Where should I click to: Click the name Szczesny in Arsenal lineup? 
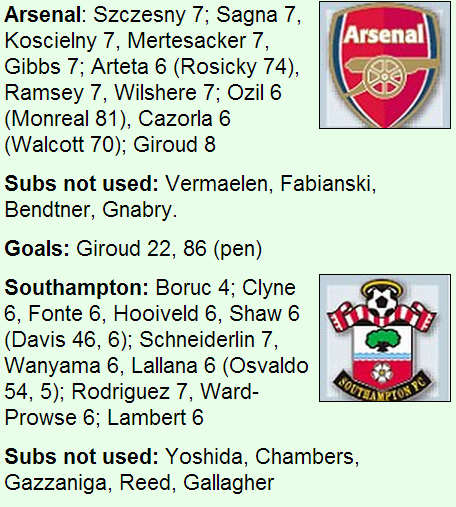(139, 16)
